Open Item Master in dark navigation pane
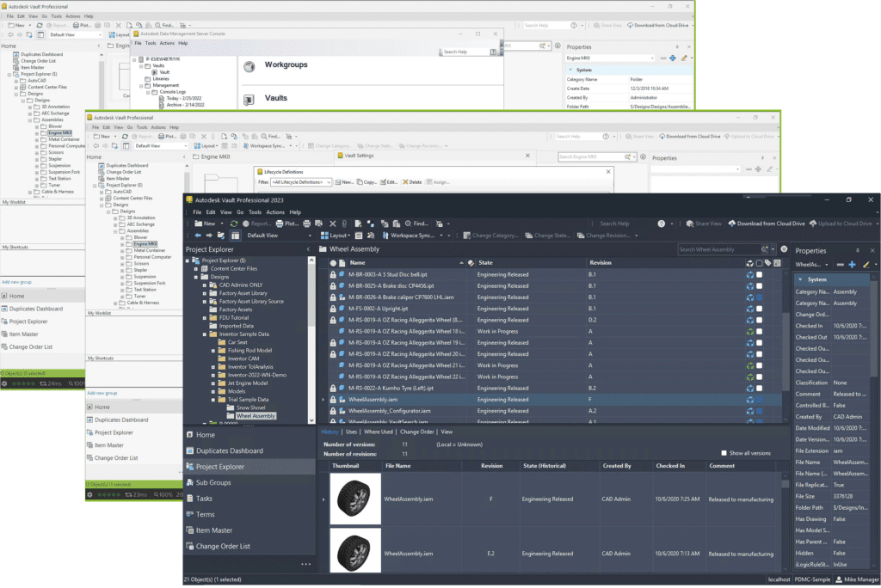 pos(214,530)
